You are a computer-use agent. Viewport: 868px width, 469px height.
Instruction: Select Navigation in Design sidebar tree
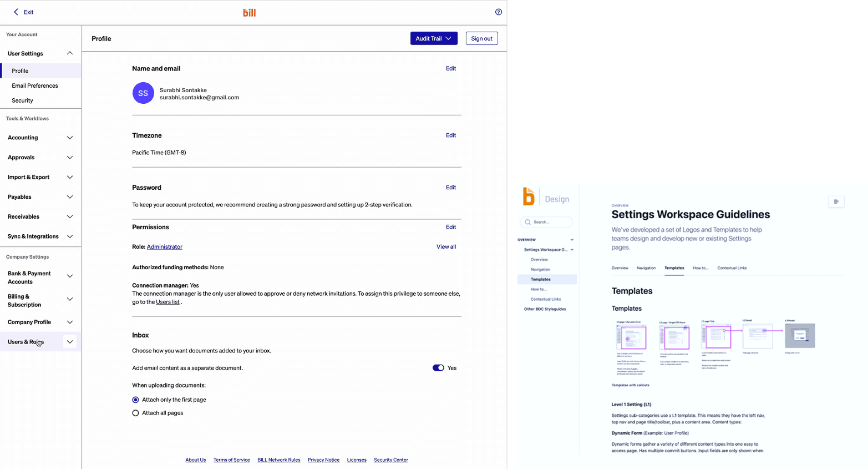coord(540,270)
